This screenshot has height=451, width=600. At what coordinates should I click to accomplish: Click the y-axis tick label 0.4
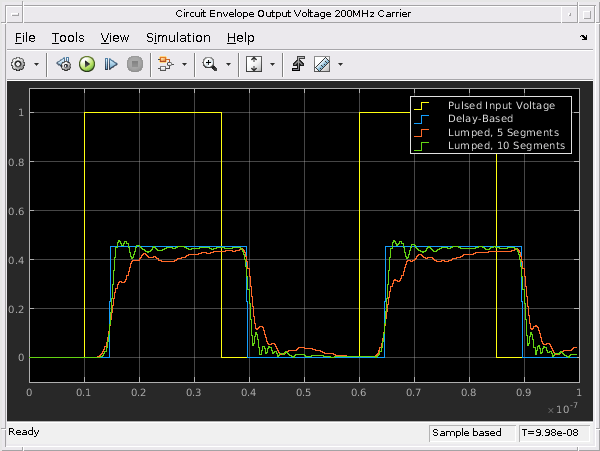(16, 260)
